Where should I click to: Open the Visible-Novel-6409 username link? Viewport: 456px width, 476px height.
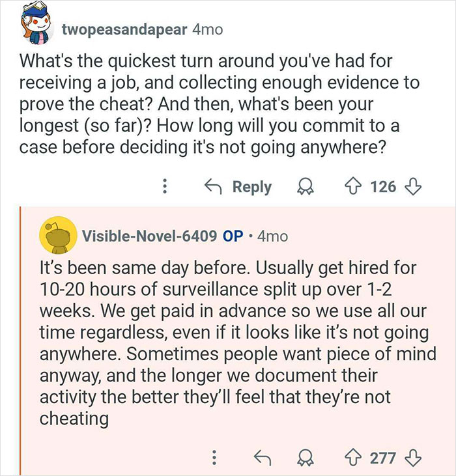pos(149,236)
